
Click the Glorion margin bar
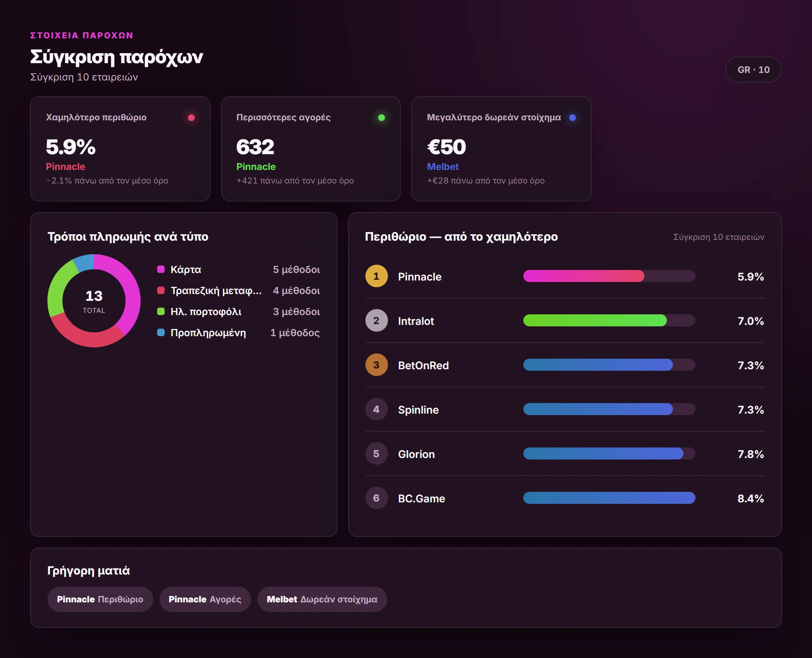(x=609, y=453)
